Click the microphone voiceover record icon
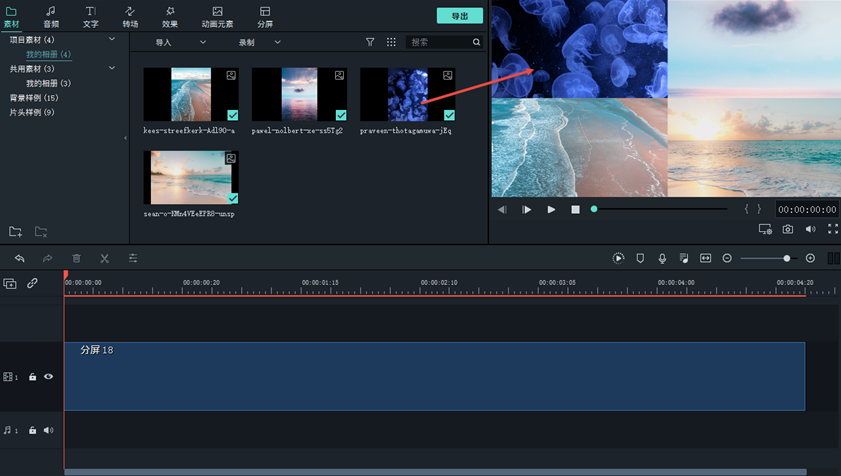 click(x=662, y=258)
